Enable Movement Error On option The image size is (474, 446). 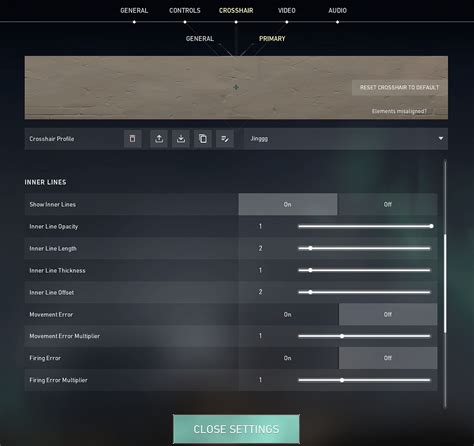(x=288, y=314)
